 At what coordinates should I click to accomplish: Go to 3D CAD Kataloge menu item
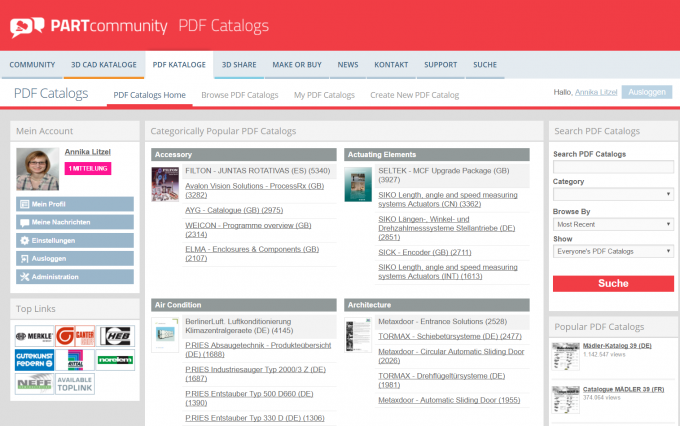click(104, 65)
